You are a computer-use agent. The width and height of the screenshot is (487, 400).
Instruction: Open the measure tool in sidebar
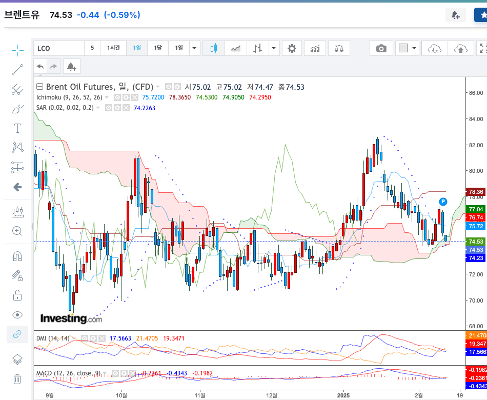tap(18, 212)
